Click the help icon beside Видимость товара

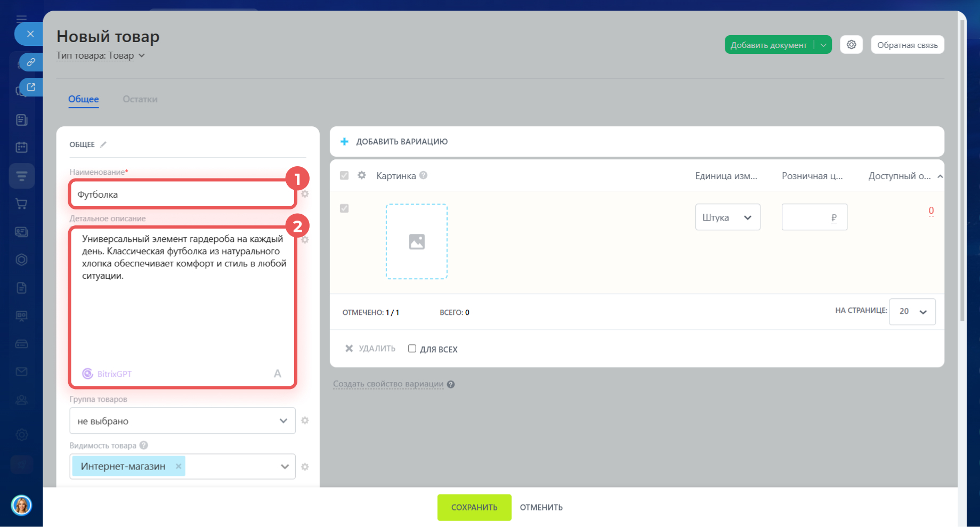[144, 445]
